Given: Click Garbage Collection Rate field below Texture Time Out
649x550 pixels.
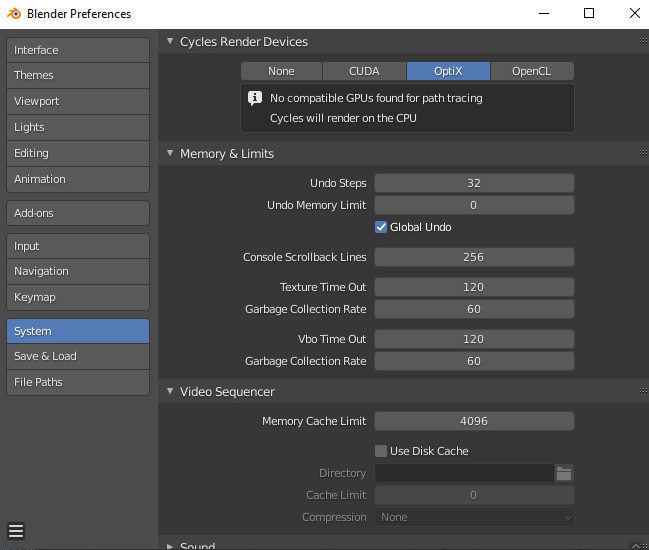Looking at the screenshot, I should click(474, 309).
